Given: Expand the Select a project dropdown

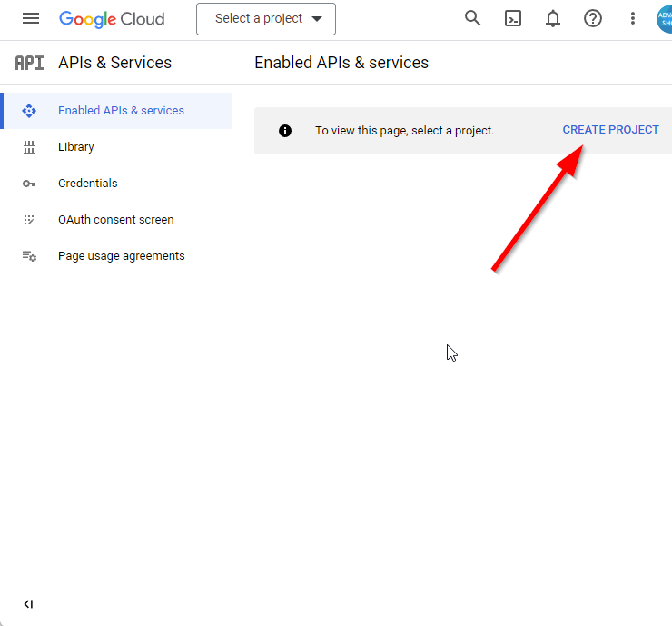Looking at the screenshot, I should 266,18.
